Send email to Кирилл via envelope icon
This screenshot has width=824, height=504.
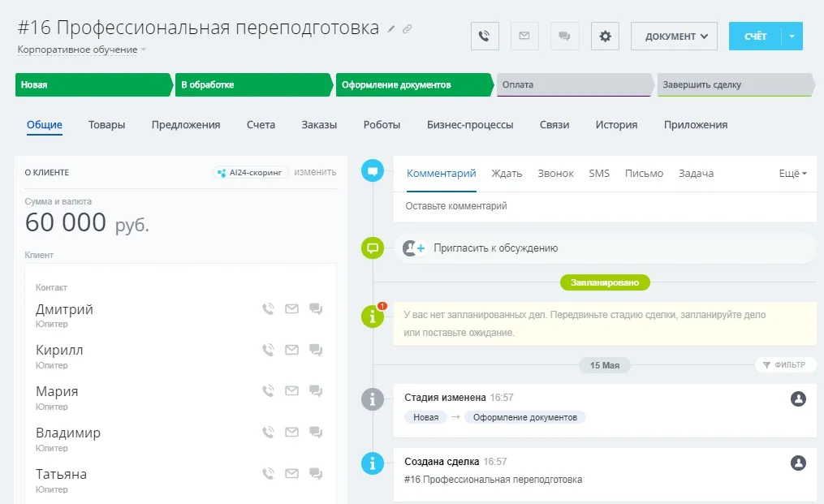pyautogui.click(x=291, y=351)
